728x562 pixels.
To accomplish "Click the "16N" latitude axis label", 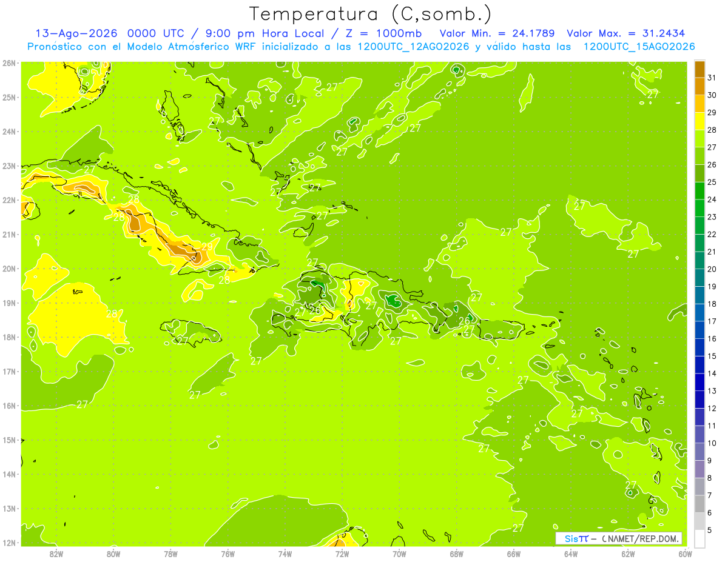I will [9, 406].
